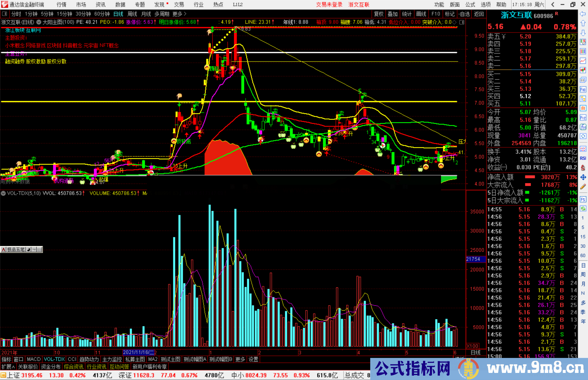Click the 21754 volume axis marker
Viewport: 588px width, 380px height.
tap(475, 259)
